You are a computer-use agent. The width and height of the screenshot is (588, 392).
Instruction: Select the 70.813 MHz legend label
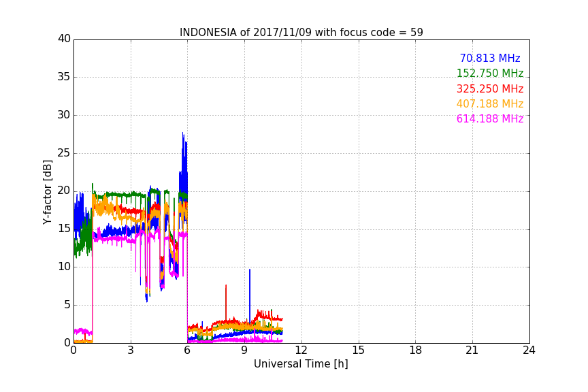pyautogui.click(x=490, y=58)
